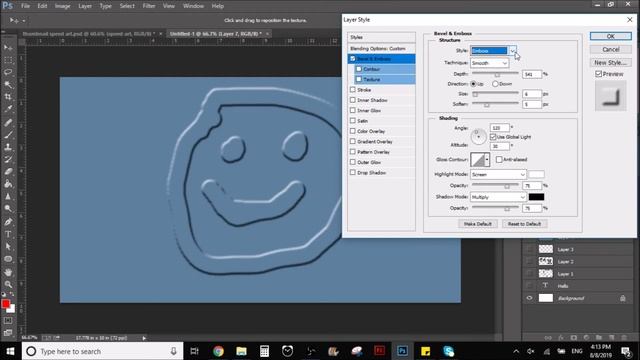Select the Eyedropper tool

tap(8, 109)
